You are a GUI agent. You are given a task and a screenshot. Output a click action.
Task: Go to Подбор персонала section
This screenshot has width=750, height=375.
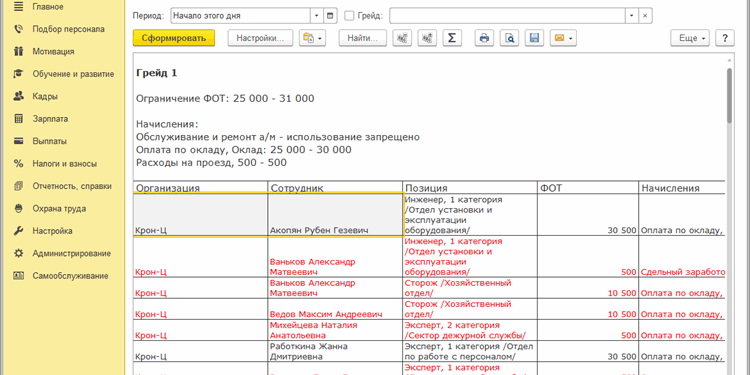[68, 29]
